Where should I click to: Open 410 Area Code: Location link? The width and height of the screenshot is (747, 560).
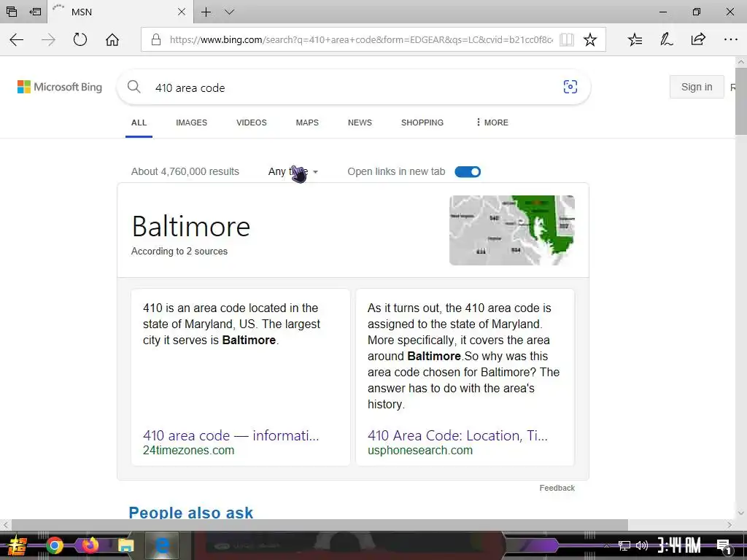click(458, 435)
